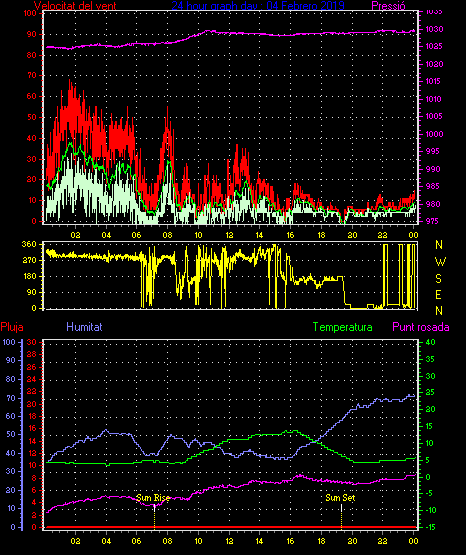Viewport: 466px width, 555px height.
Task: Click the -10 temperature axis value in green
Action: coord(430,511)
